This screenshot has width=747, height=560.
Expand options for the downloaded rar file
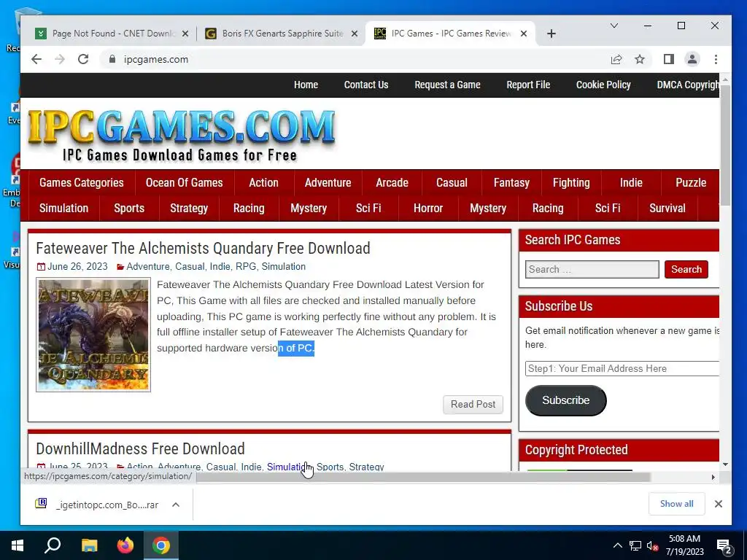pos(176,505)
